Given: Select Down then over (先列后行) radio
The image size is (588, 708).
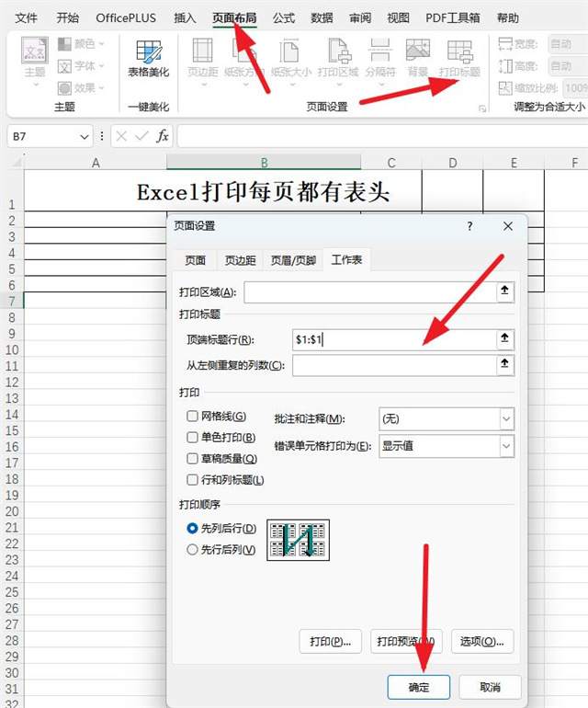Looking at the screenshot, I should (x=192, y=528).
